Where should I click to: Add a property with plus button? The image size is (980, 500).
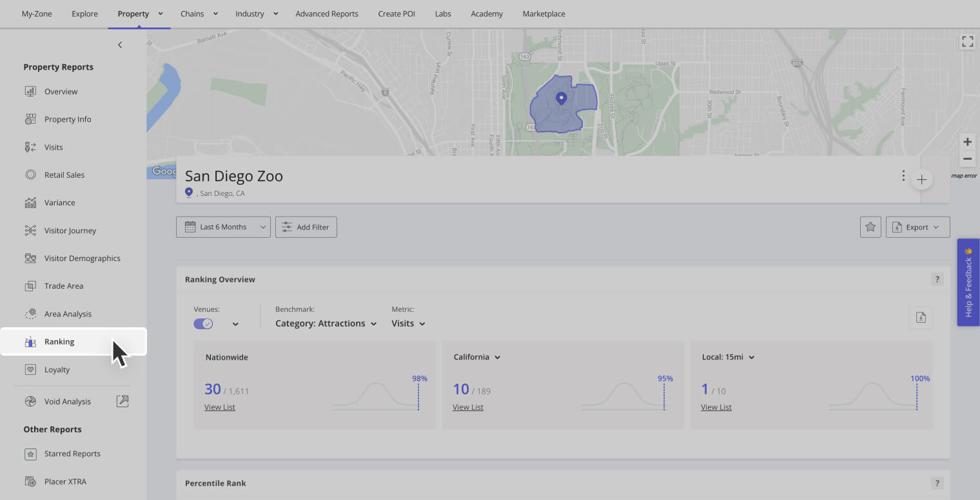pos(922,180)
